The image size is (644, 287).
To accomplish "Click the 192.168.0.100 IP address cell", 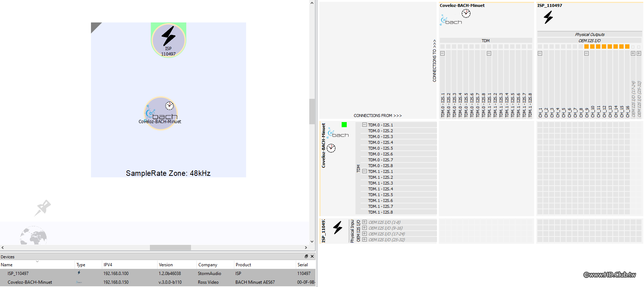I will (116, 274).
